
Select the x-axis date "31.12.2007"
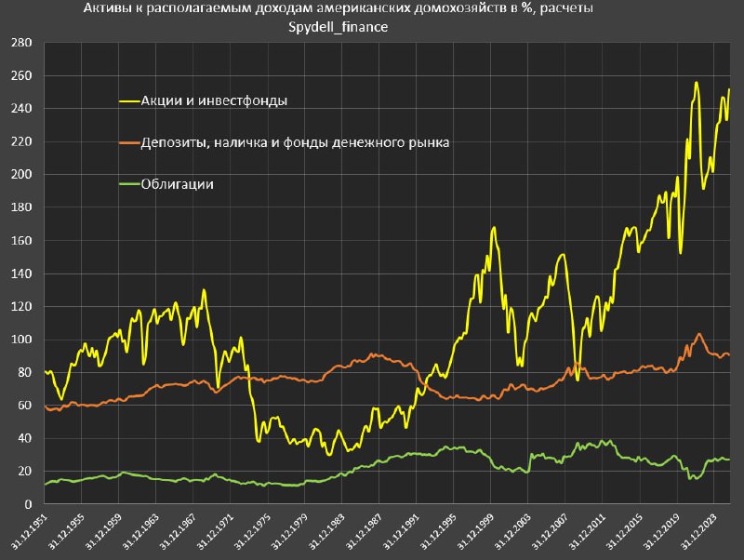point(550,531)
